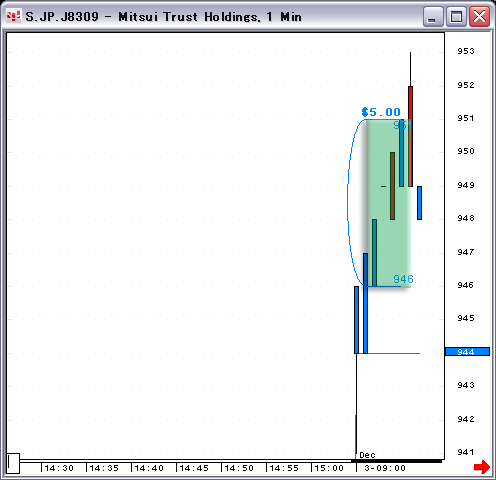Click the 14:45 time axis label
Screen dimensions: 496x480
pos(194,468)
